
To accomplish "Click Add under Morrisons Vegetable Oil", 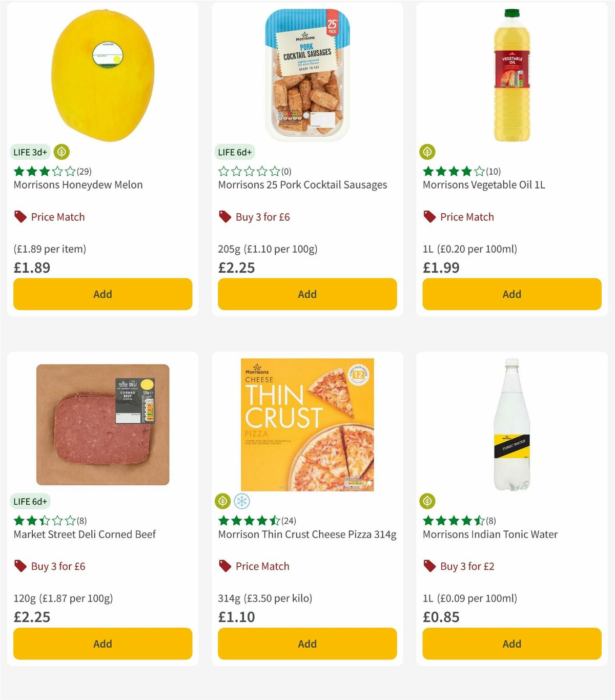I will [x=511, y=294].
